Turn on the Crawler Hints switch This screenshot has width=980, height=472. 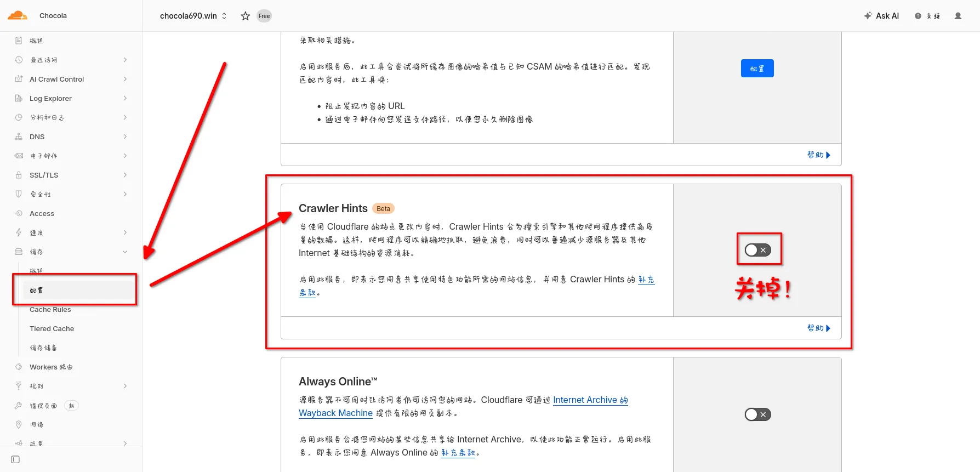758,250
